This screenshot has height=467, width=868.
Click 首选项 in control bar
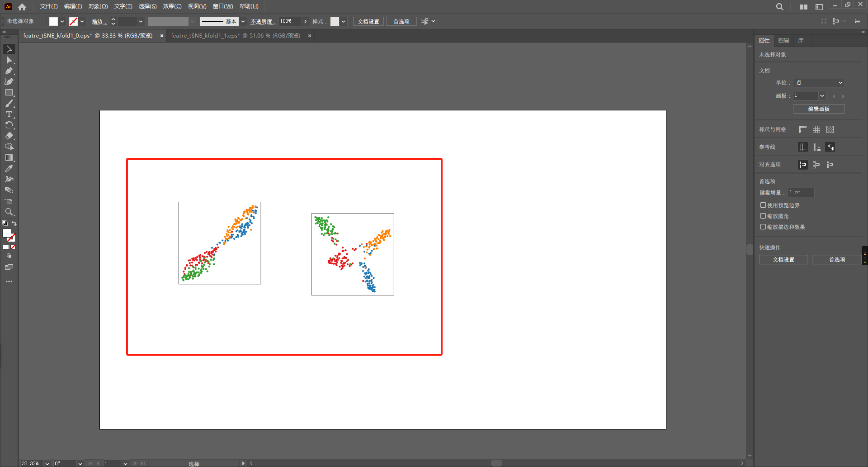(x=401, y=21)
